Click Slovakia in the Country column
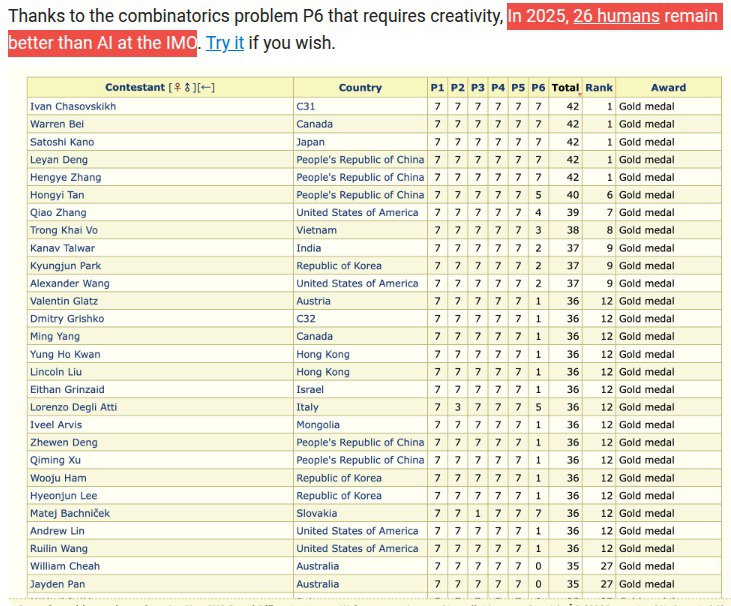Screen dimensions: 731x606 tap(316, 513)
